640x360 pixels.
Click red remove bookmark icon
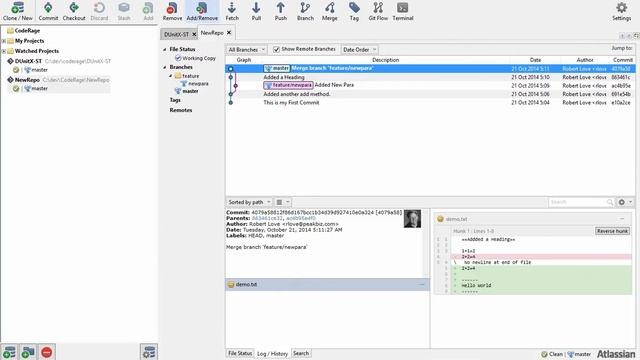click(x=47, y=352)
